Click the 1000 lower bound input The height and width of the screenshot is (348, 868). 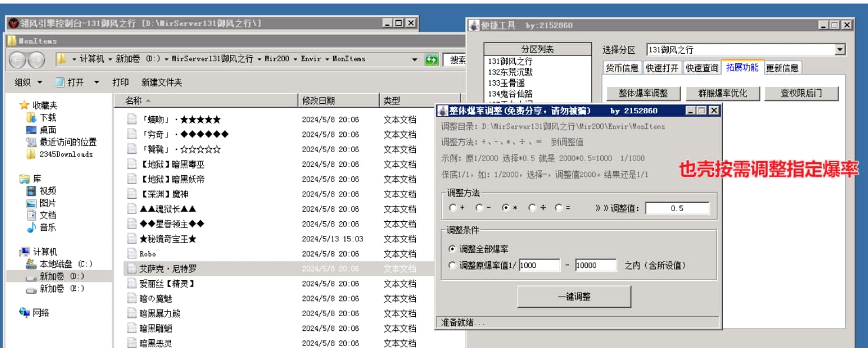(x=539, y=265)
